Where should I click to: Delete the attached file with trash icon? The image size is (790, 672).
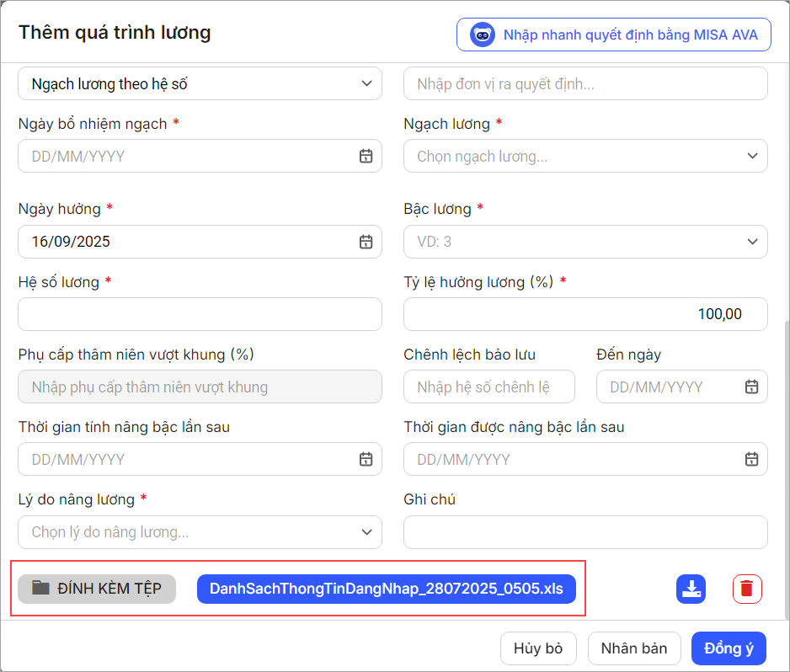pyautogui.click(x=746, y=589)
